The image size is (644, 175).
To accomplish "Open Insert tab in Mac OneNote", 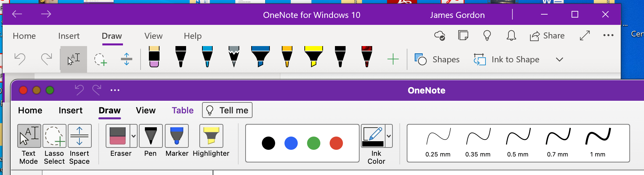I will 70,110.
